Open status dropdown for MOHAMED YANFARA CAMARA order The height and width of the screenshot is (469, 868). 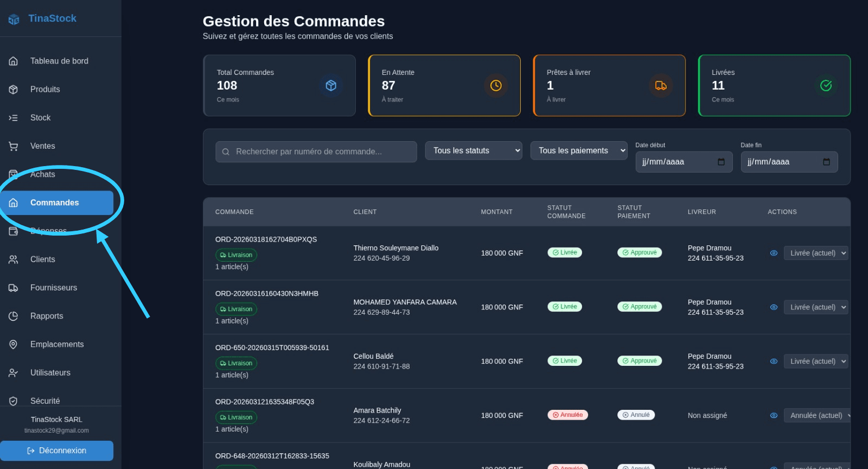pyautogui.click(x=816, y=307)
